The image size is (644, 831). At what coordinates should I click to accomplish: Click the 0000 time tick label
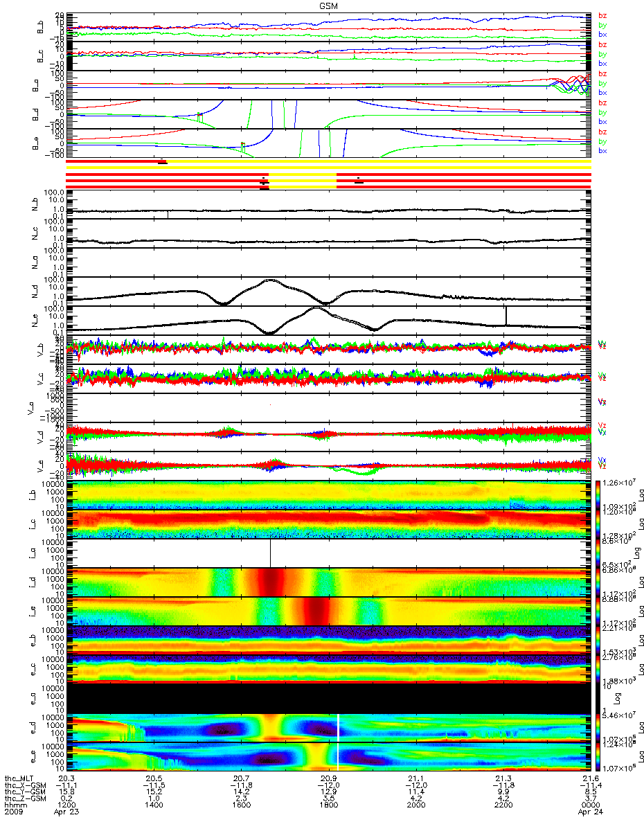(x=590, y=805)
